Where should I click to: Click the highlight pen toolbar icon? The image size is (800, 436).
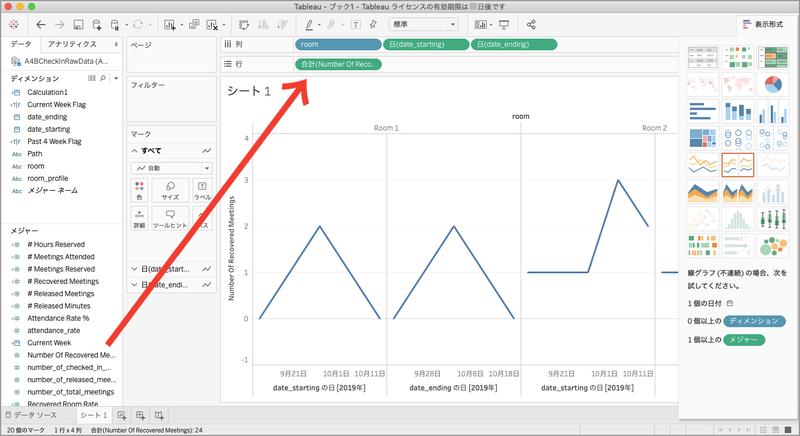pos(309,24)
